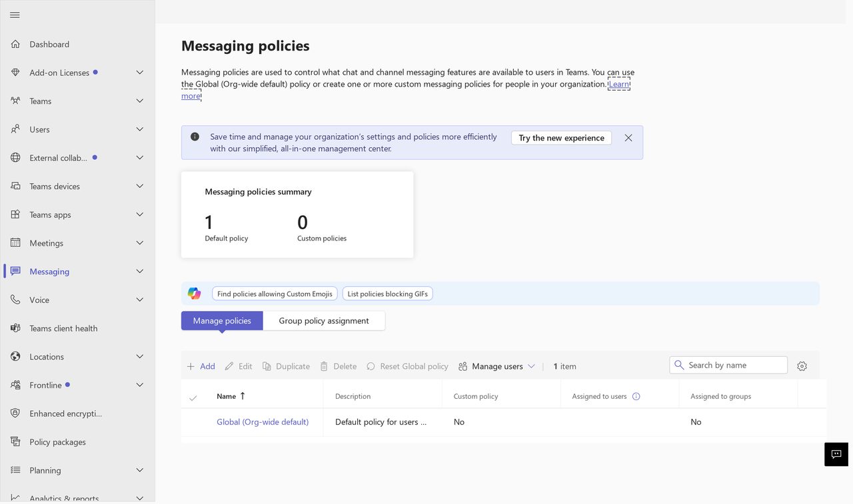Open Global (Org-wide default) policy
Screen dimensions: 853x504
[x=263, y=422]
